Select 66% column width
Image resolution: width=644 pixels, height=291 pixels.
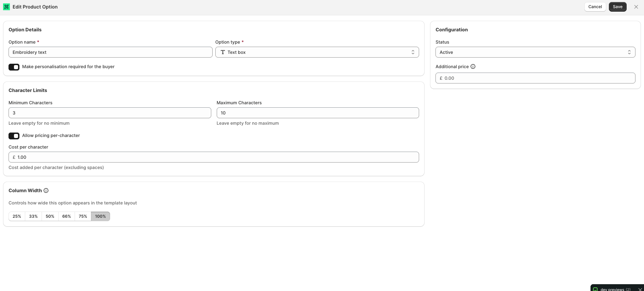point(66,216)
